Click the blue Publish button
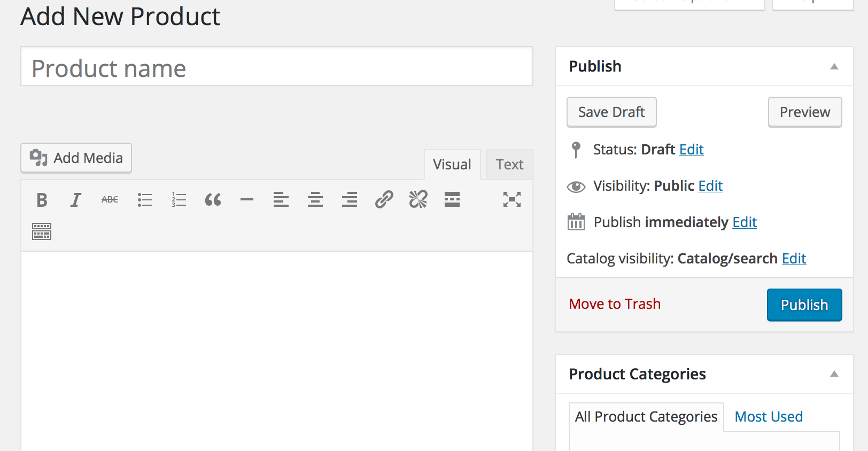Viewport: 868px width, 451px height. 804,305
